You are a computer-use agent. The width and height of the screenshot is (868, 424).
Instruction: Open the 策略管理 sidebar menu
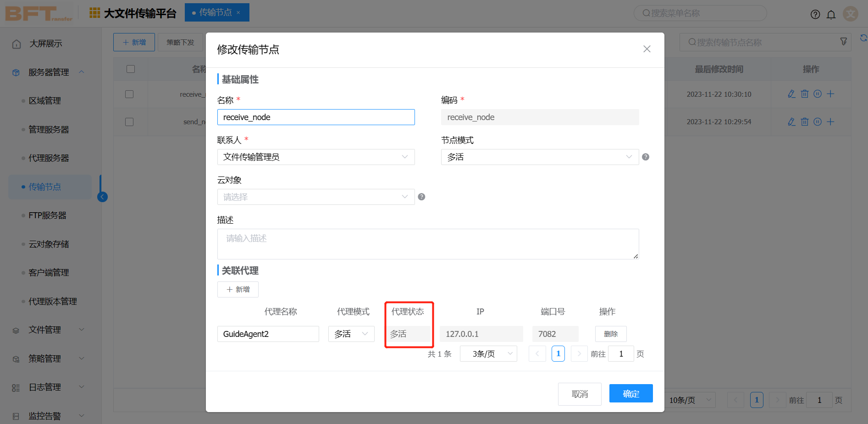(x=44, y=358)
